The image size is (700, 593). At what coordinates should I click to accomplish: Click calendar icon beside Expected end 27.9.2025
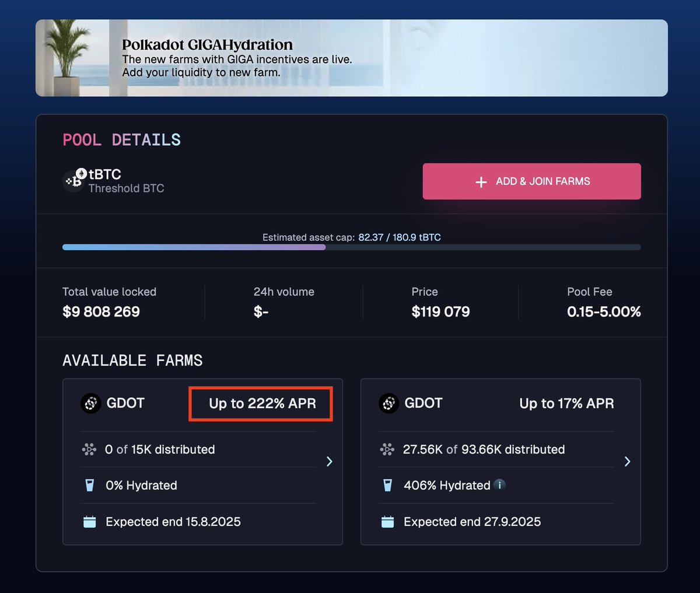pyautogui.click(x=388, y=522)
